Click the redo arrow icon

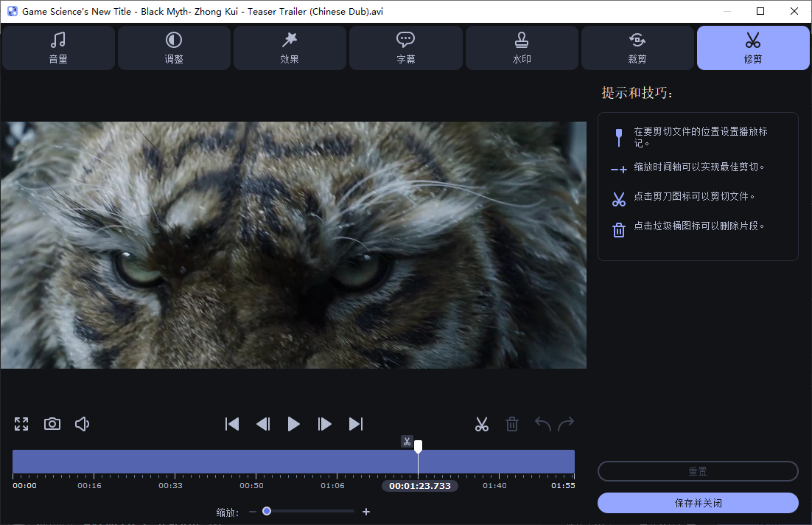[566, 424]
